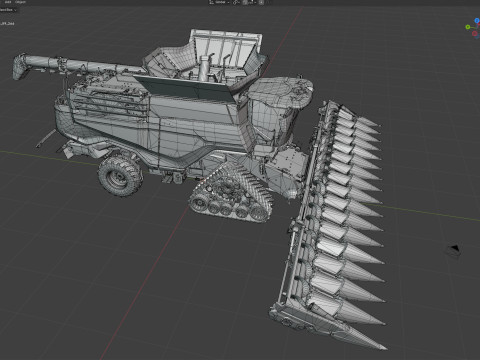Click the blue Z axis gizmo ball
The width and height of the screenshot is (480, 360).
click(x=477, y=21)
